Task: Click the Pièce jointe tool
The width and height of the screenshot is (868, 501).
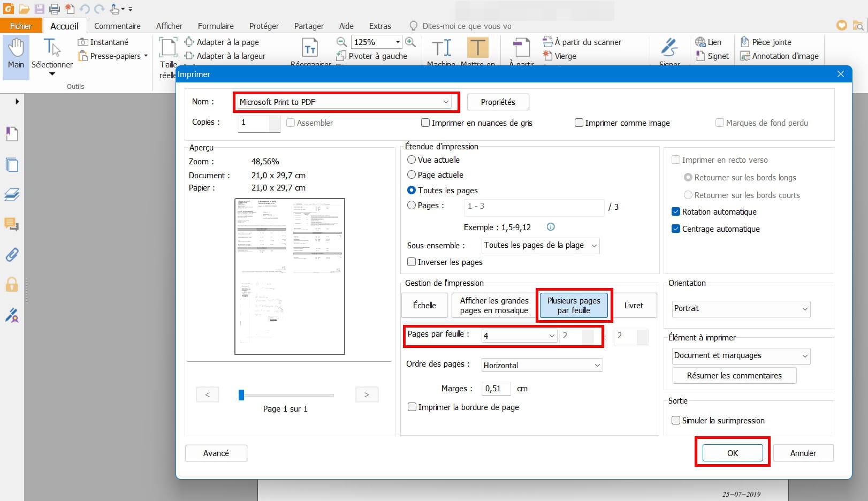Action: [x=766, y=42]
